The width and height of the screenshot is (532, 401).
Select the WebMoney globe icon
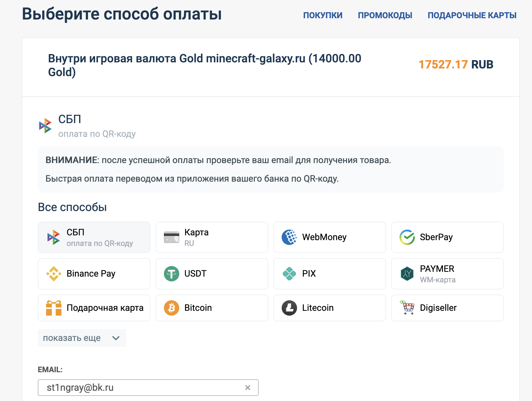point(289,237)
